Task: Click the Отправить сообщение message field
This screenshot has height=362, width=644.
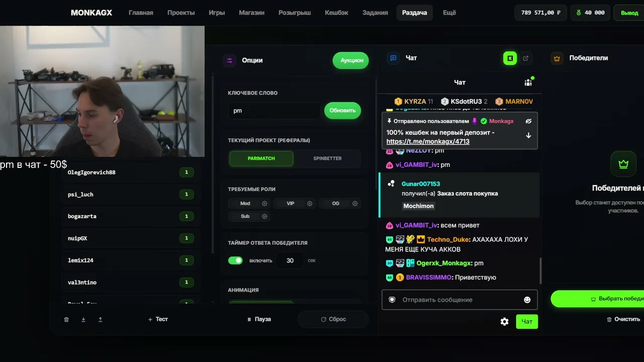Action: point(459,300)
